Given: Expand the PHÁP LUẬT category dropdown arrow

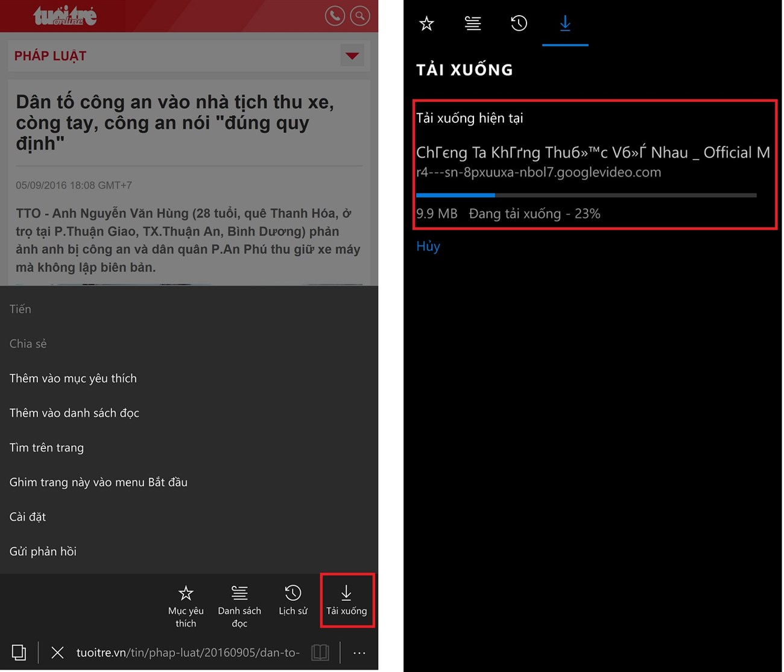Looking at the screenshot, I should coord(352,56).
